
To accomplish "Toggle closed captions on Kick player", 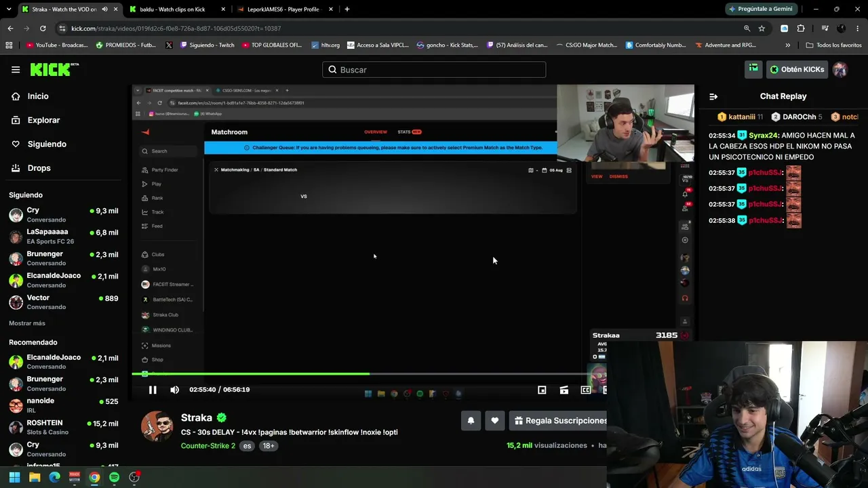I will (x=585, y=390).
